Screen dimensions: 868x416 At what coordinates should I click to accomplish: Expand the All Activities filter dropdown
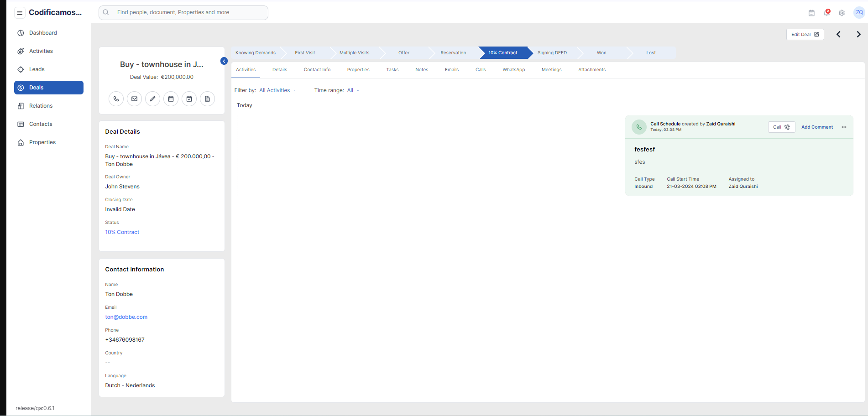click(277, 90)
